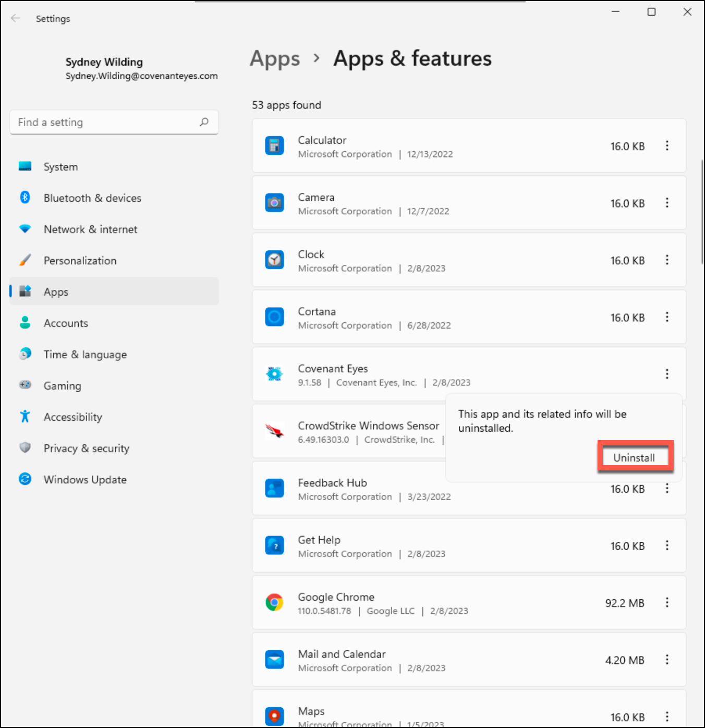Click the back arrow in Settings
The width and height of the screenshot is (705, 728).
point(16,18)
